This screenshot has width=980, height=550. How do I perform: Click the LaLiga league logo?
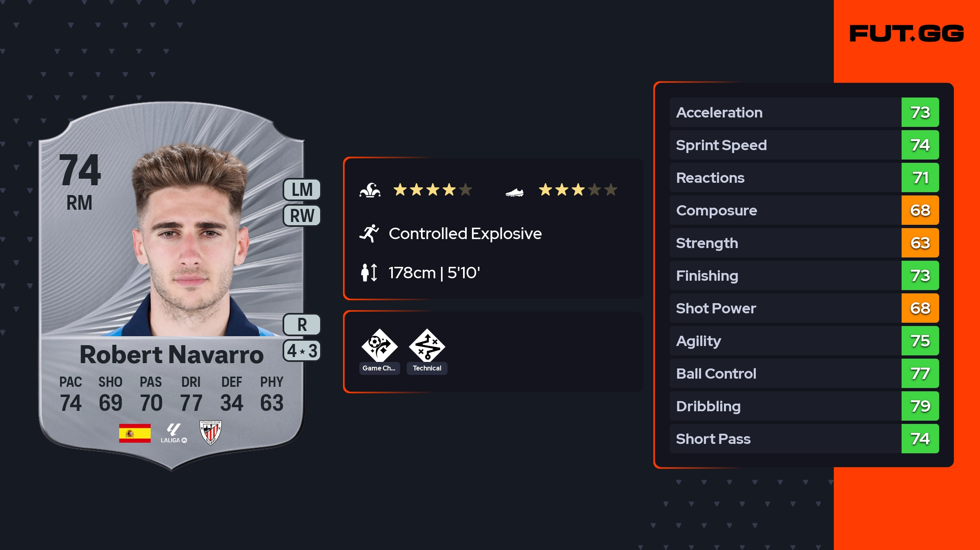click(x=174, y=433)
